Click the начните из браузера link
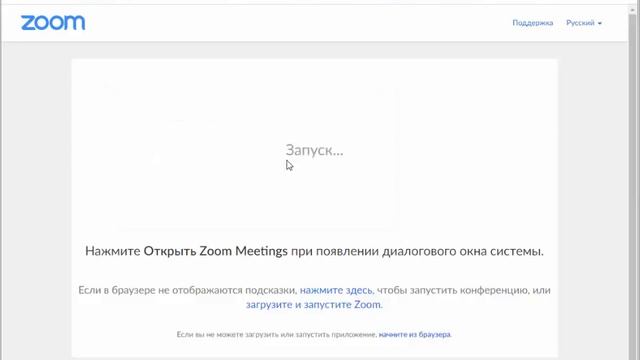The image size is (640, 360). click(x=414, y=334)
